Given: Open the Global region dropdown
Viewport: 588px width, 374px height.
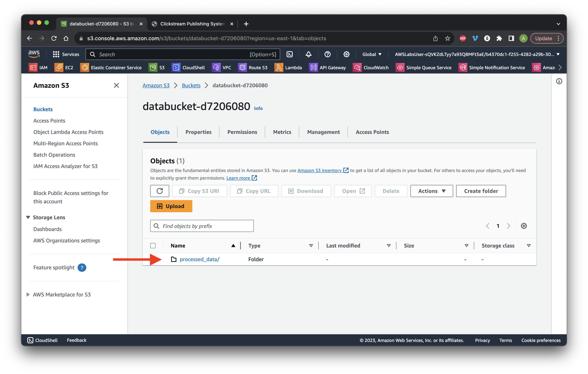Looking at the screenshot, I should click(x=372, y=54).
